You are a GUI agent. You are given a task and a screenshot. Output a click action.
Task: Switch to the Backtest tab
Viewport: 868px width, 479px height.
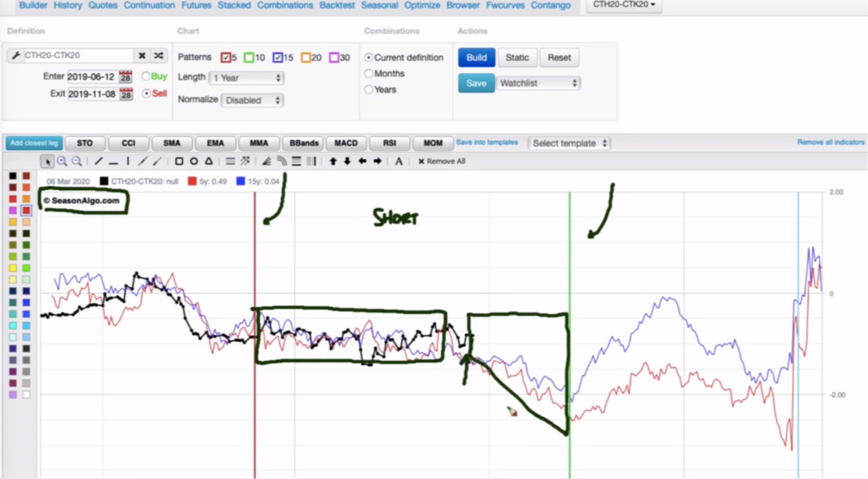(x=337, y=5)
